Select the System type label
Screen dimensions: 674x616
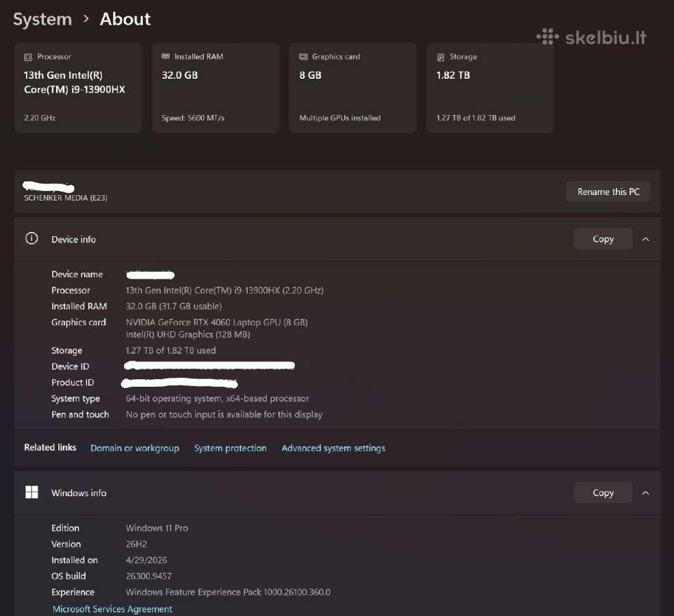(x=76, y=398)
